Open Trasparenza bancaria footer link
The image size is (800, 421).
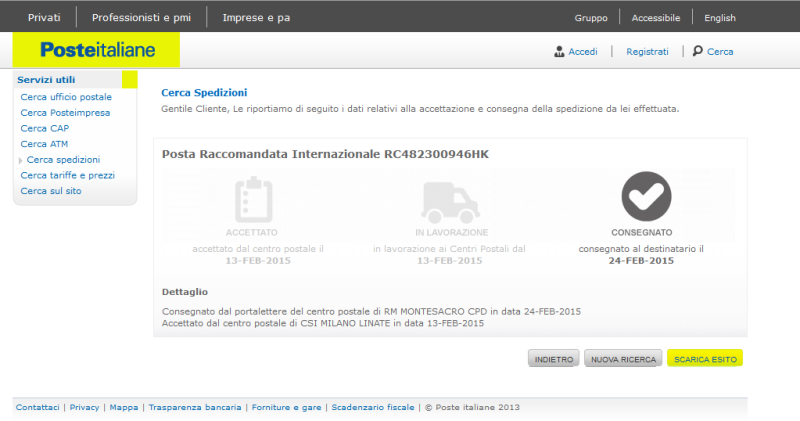(x=195, y=408)
